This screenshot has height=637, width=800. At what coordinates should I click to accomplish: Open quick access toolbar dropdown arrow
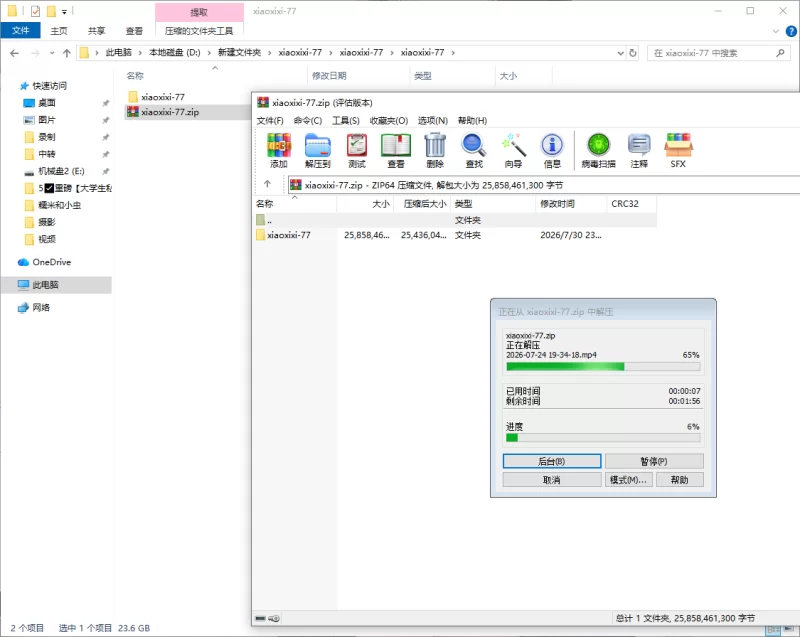tap(64, 11)
